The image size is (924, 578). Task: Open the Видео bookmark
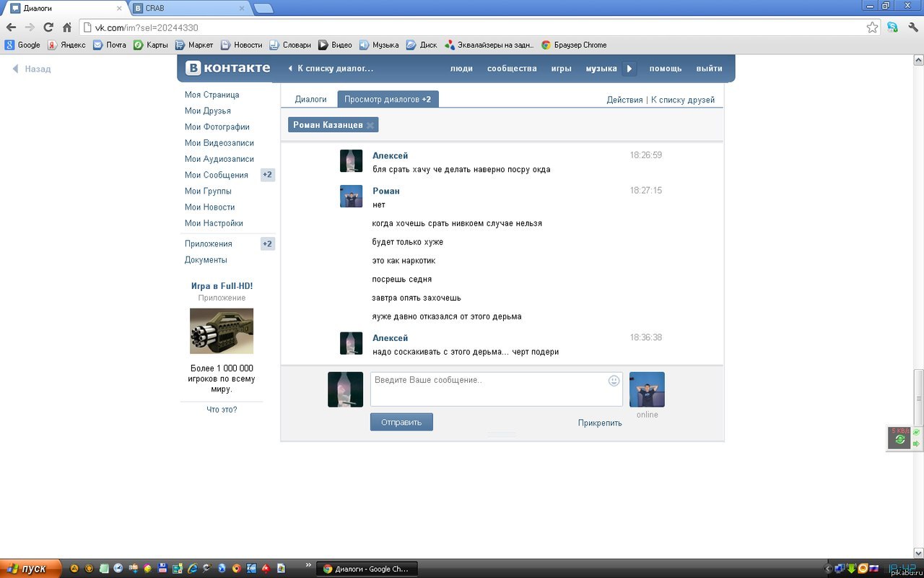pyautogui.click(x=335, y=45)
